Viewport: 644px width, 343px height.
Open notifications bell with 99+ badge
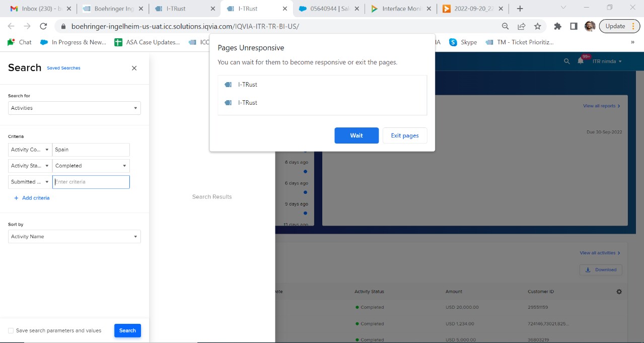pos(581,61)
